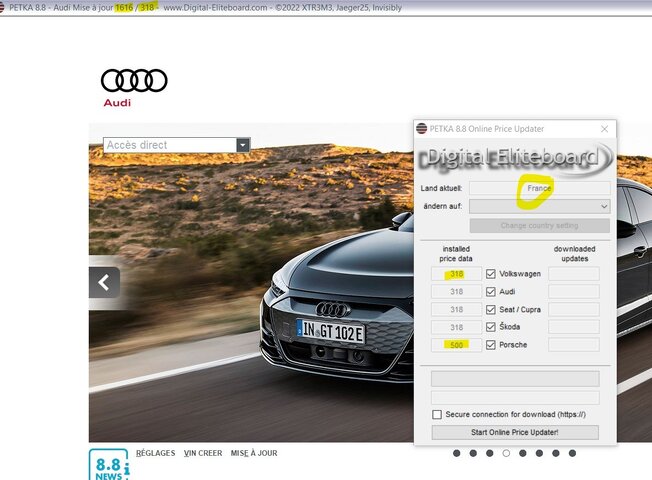Select the first carousel dot

pyautogui.click(x=457, y=453)
